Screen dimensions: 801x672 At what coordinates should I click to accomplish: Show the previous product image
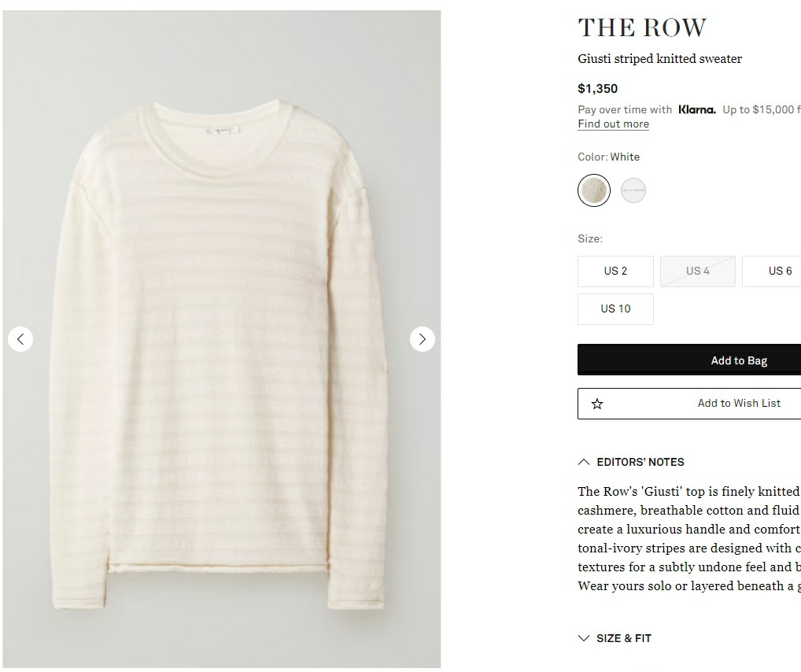(20, 339)
